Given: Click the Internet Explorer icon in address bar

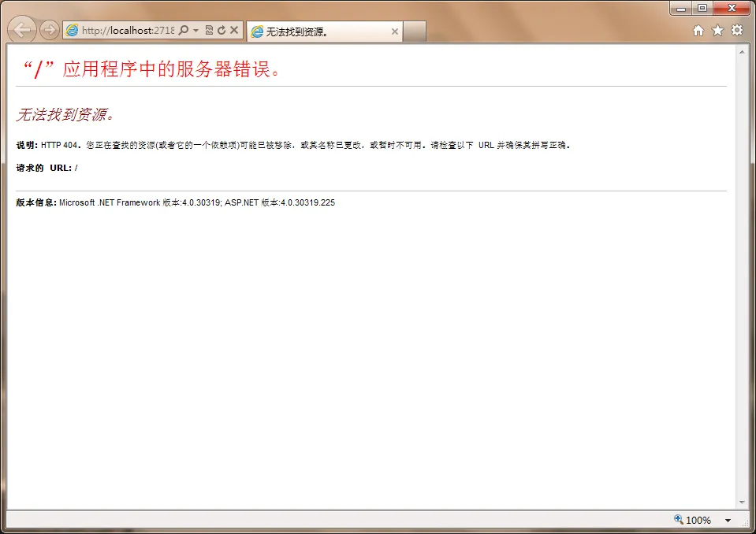Looking at the screenshot, I should [x=73, y=31].
